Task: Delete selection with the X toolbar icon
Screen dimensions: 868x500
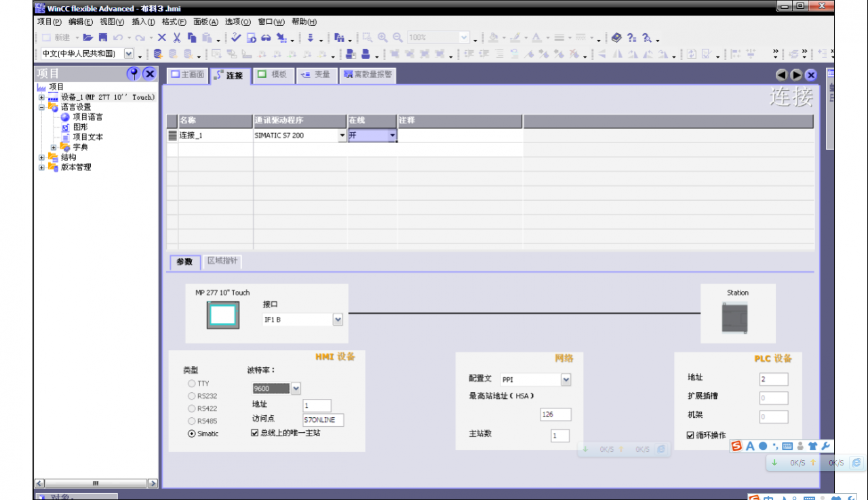Action: 161,37
